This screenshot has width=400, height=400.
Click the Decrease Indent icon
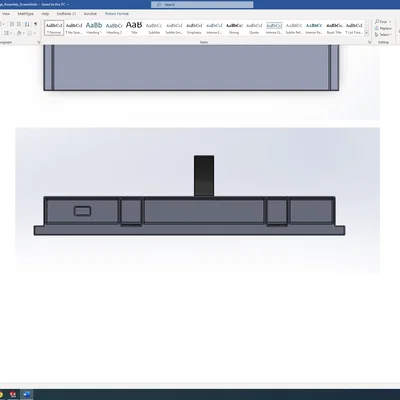point(12,24)
